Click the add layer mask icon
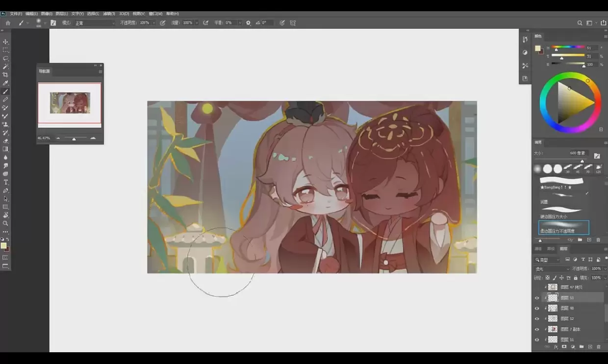The image size is (608, 364). point(564,347)
